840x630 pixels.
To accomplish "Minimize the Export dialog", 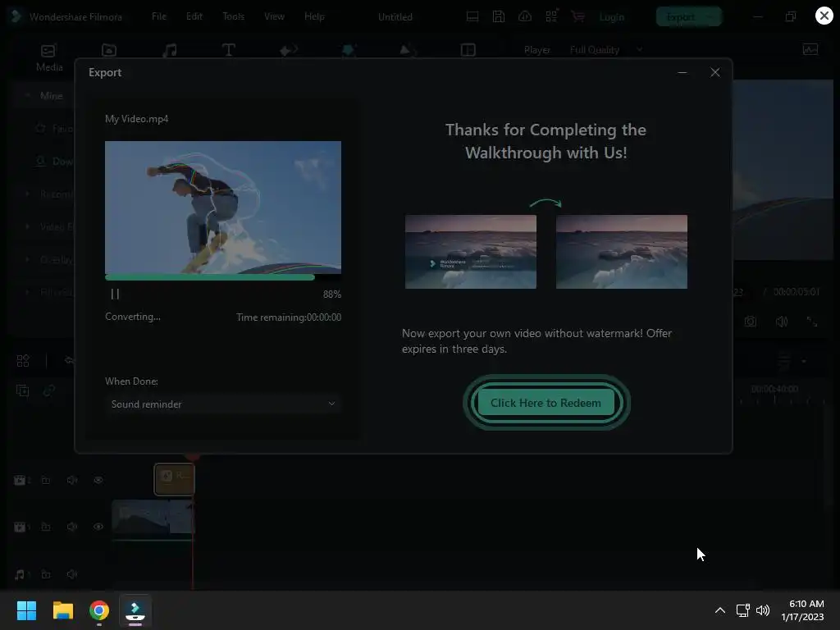I will coord(682,72).
